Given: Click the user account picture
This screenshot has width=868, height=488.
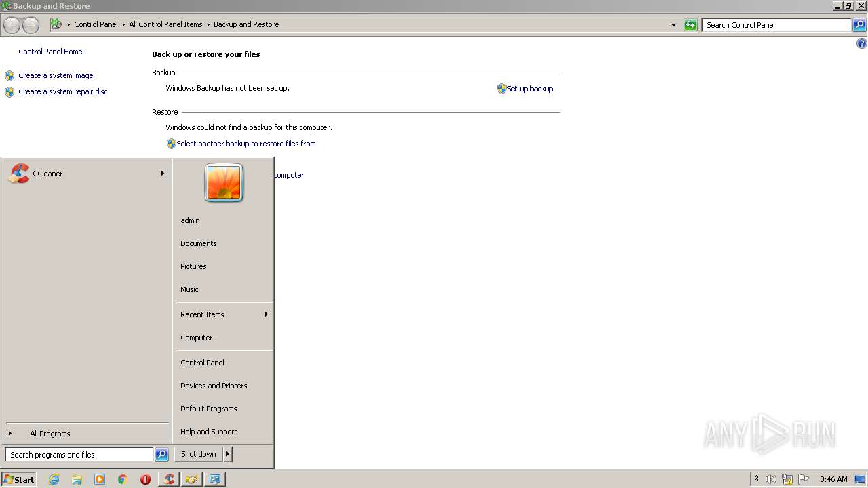Looking at the screenshot, I should coord(224,183).
